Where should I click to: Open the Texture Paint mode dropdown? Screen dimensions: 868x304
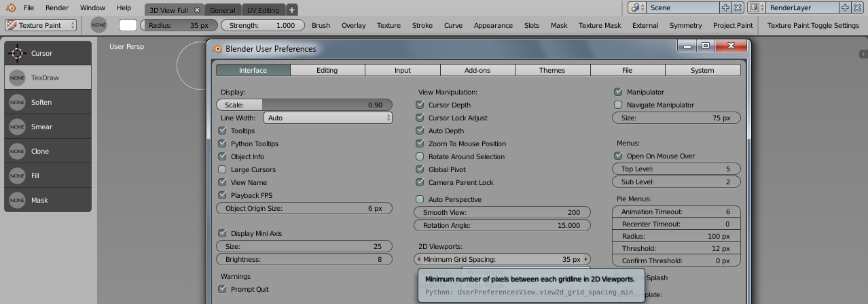[41, 25]
